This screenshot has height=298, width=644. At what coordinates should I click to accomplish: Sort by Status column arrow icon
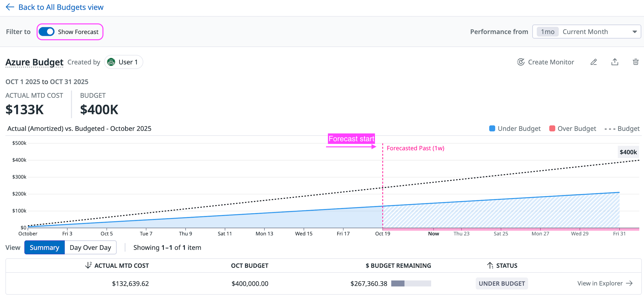[x=490, y=265]
